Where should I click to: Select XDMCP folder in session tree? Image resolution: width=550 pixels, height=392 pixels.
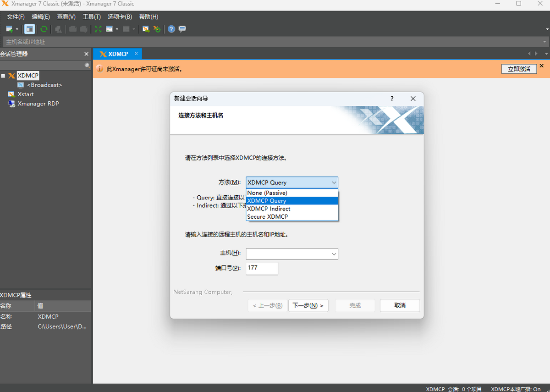tap(28, 75)
